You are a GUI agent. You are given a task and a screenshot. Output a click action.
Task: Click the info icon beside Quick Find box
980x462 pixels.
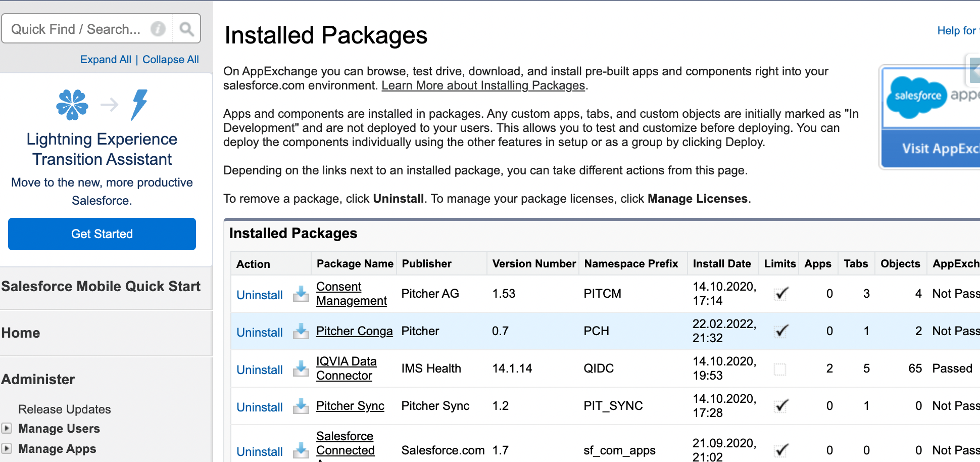(x=158, y=28)
